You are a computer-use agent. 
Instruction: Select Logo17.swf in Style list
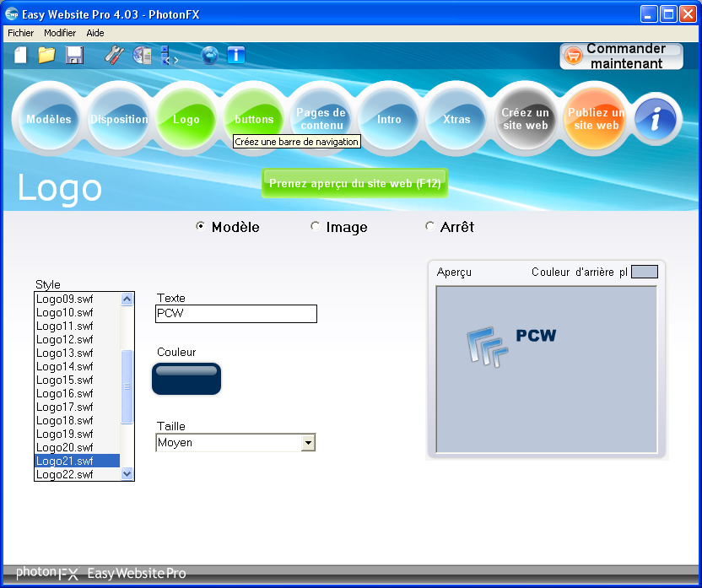77,407
